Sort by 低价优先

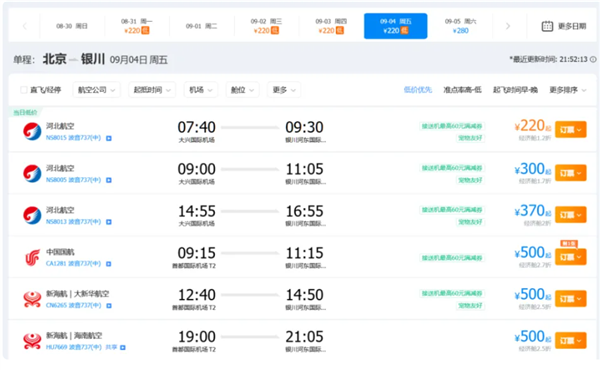tap(417, 90)
